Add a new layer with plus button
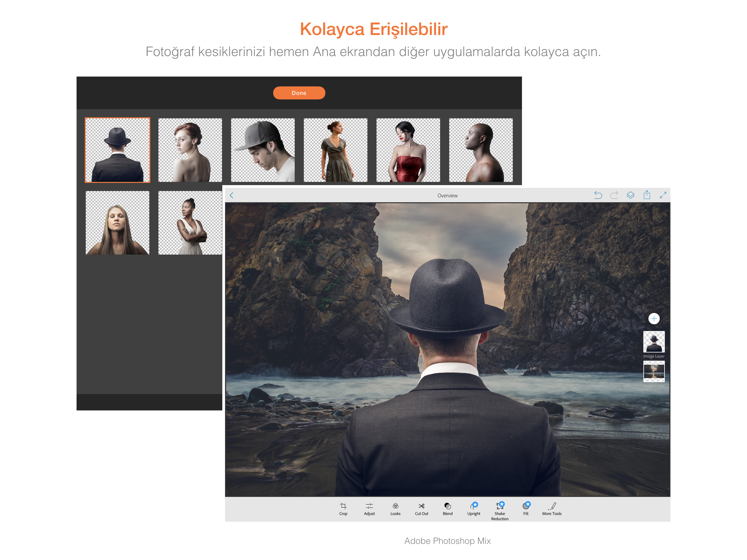The width and height of the screenshot is (747, 560). coord(654,319)
